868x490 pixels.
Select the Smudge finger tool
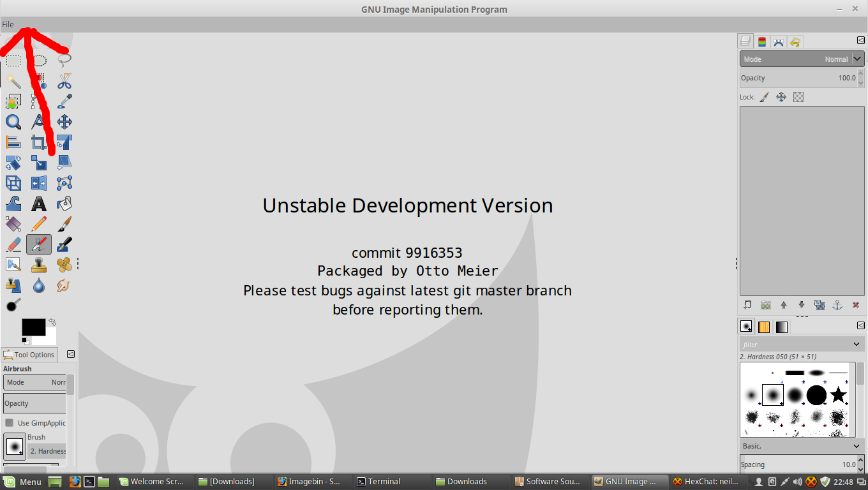click(64, 285)
